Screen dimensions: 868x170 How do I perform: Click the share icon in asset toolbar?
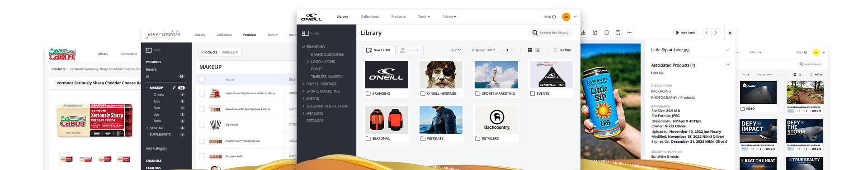[595, 33]
